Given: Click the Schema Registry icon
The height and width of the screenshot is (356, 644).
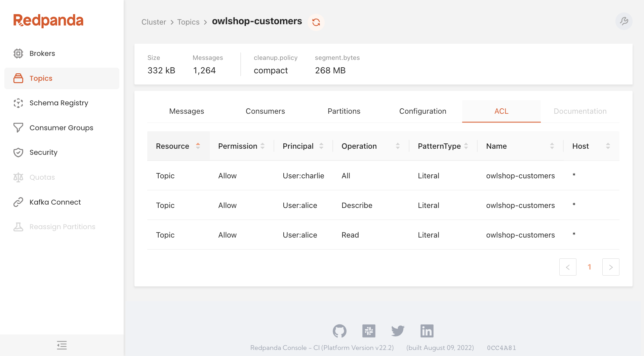Looking at the screenshot, I should (x=18, y=103).
